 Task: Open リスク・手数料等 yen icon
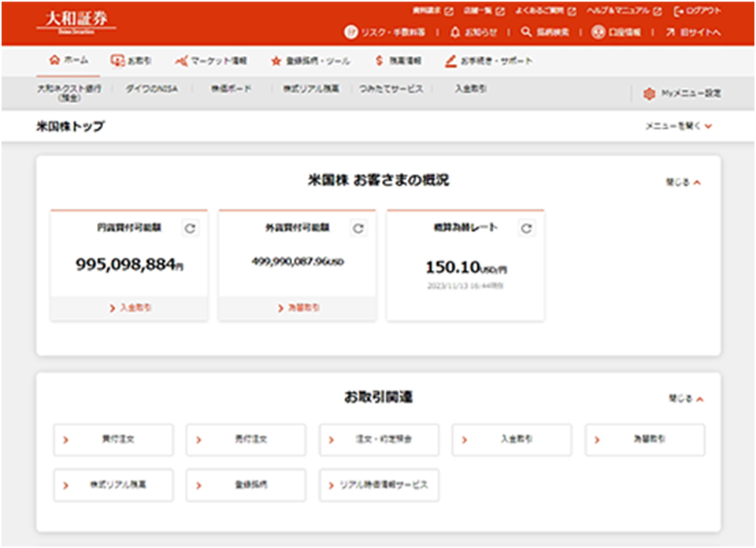(351, 32)
